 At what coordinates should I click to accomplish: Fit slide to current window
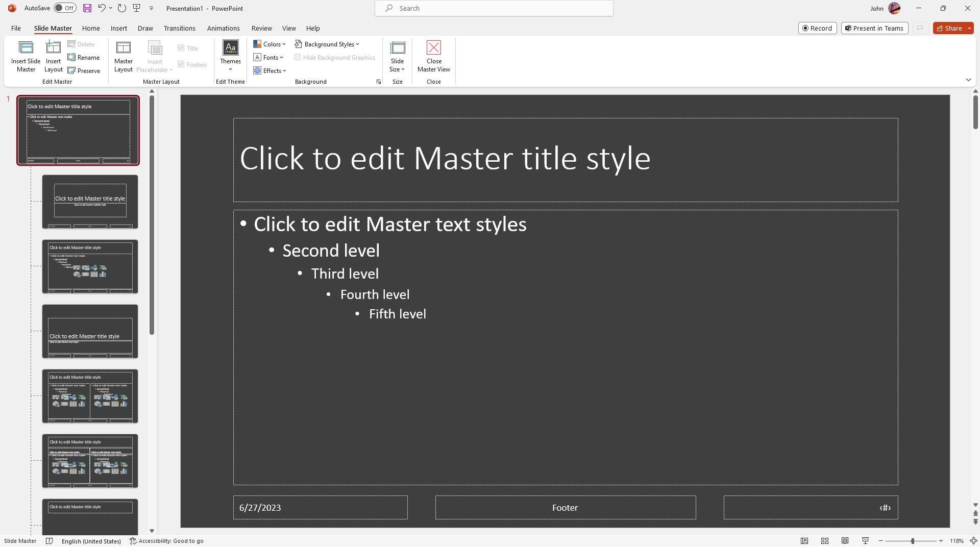click(973, 541)
